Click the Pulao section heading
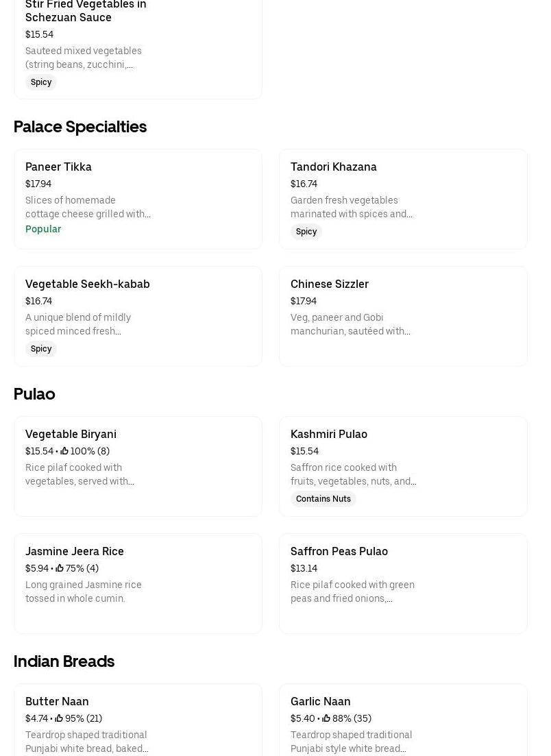 pos(34,394)
